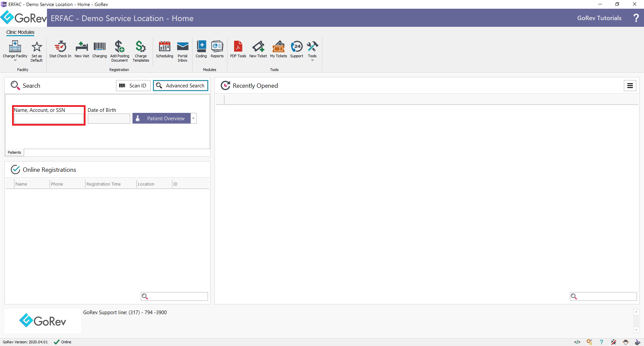Screen dimensions: 644x346
Task: Click the GoRev Version 2020.04.01 text
Action: click(25, 342)
